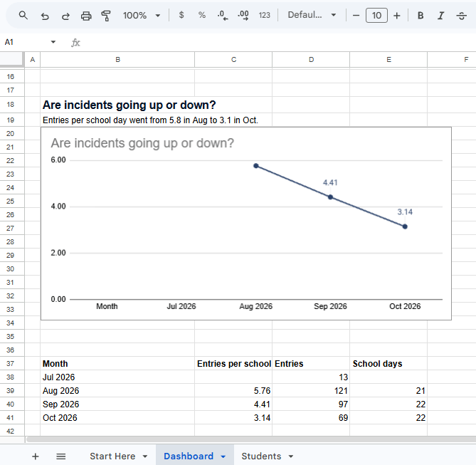Click the 3.14 data point on chart
Screen dimensions: 476x465
point(405,226)
